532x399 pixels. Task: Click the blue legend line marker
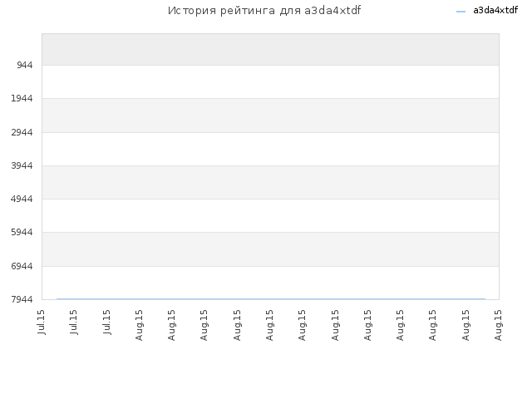tap(461, 12)
